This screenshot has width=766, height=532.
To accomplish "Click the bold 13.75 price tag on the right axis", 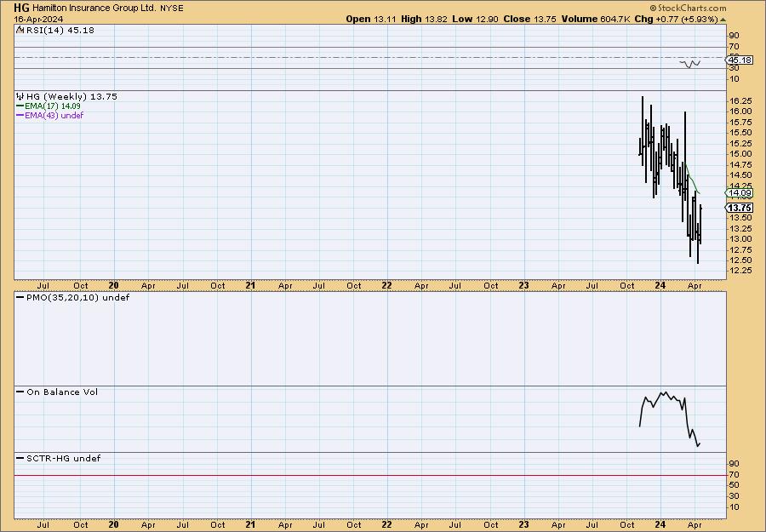I will tap(740, 208).
